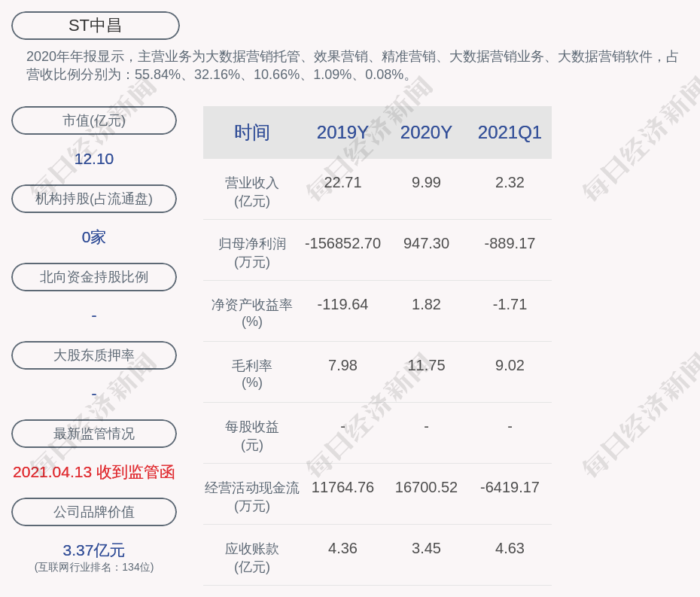
Task: Click the 经营活动现金流(万元) row label
Action: pyautogui.click(x=252, y=497)
